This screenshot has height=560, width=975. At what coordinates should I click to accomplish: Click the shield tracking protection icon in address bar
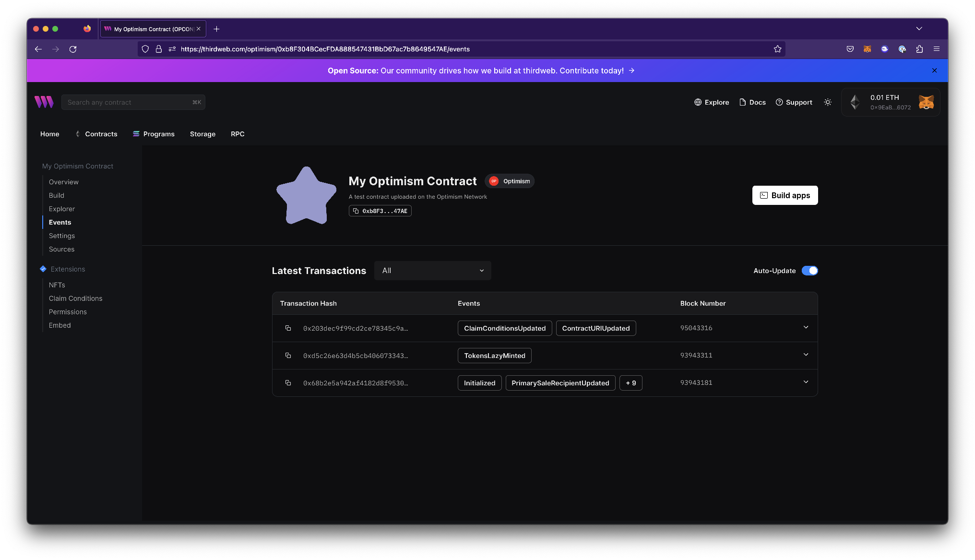click(145, 49)
